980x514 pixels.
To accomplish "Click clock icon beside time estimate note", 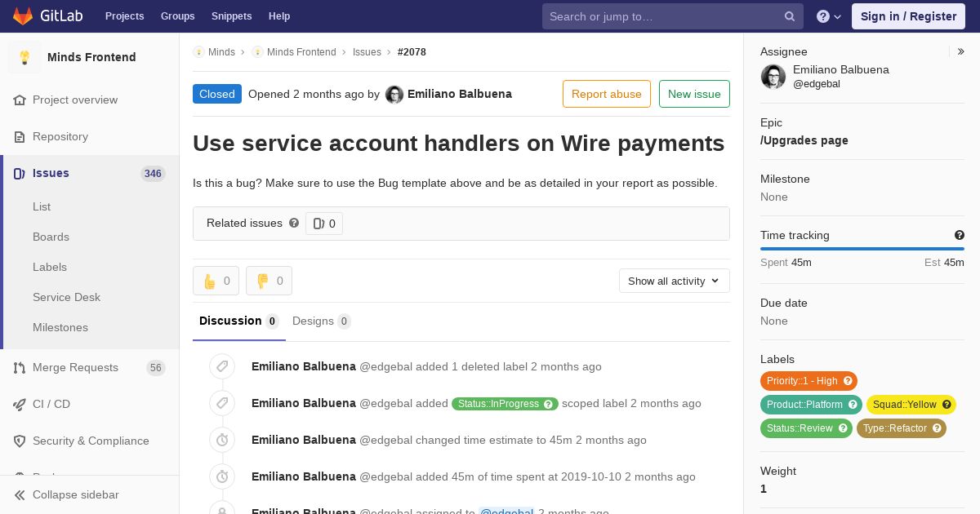I will coord(222,440).
